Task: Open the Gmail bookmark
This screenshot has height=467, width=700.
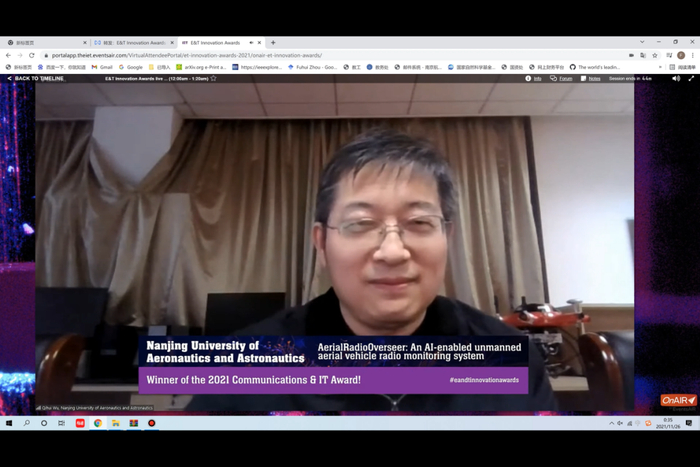Action: click(102, 67)
